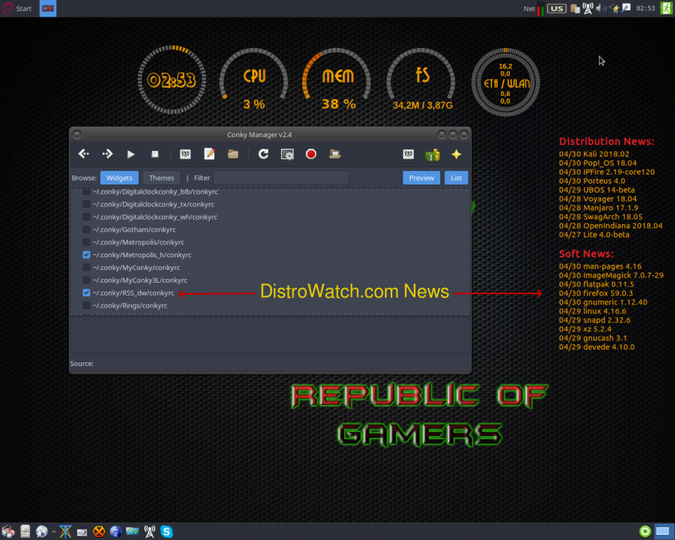Open the antenna wireless dock icon
The height and width of the screenshot is (540, 675).
coord(149,531)
